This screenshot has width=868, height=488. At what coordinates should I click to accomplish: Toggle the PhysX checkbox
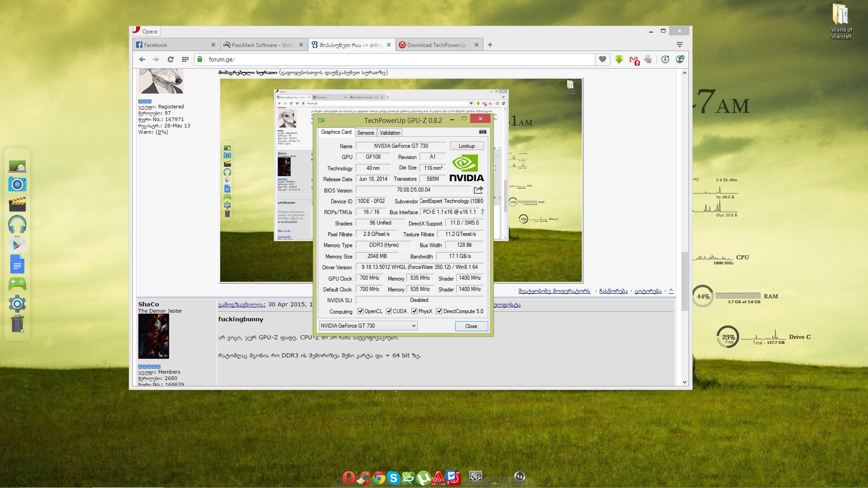tap(414, 311)
